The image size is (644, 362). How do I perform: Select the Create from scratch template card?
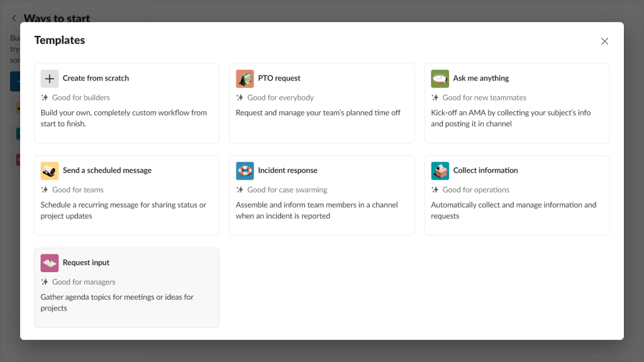tap(126, 103)
